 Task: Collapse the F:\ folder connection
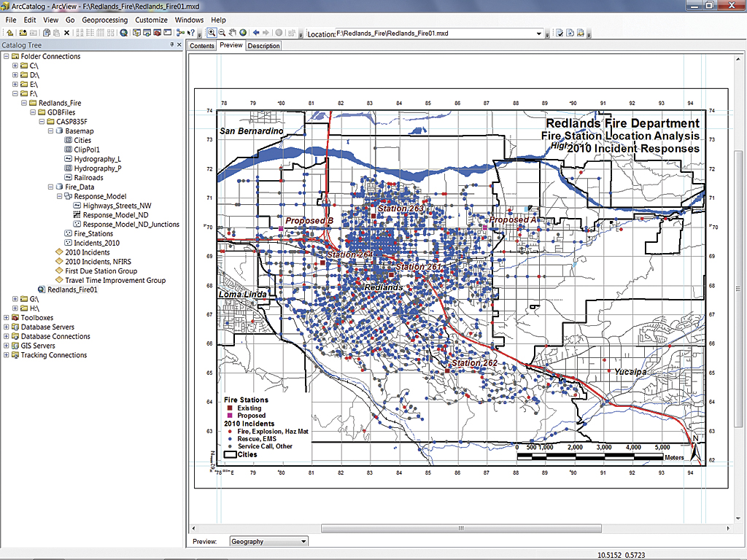[15, 94]
